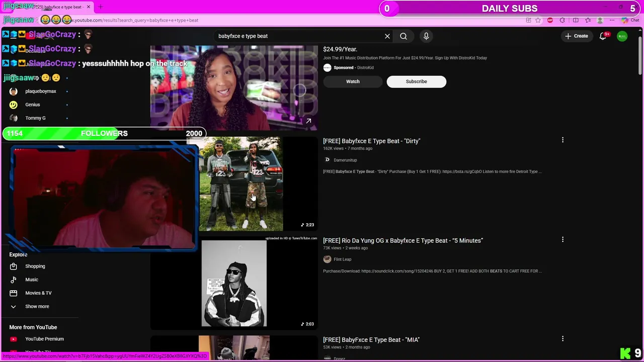Viewport: 644px width, 362px height.
Task: Click "162K views • 7 months ago" text
Action: click(348, 149)
